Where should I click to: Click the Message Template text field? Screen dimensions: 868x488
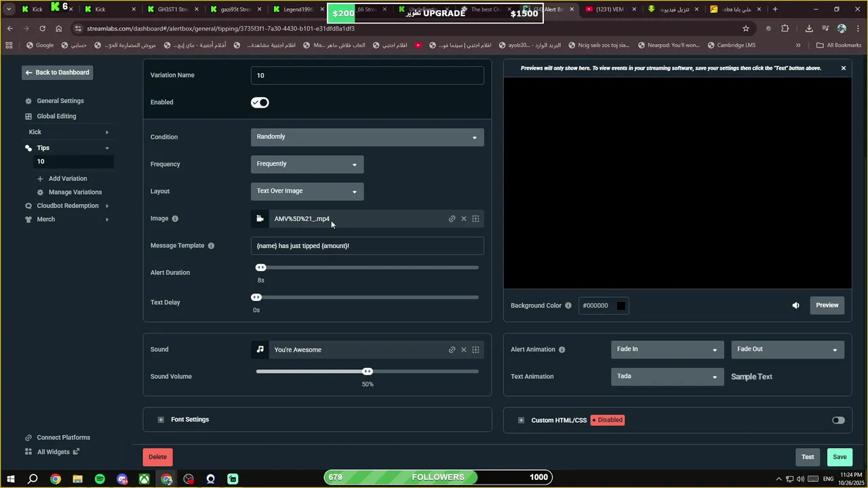point(367,245)
